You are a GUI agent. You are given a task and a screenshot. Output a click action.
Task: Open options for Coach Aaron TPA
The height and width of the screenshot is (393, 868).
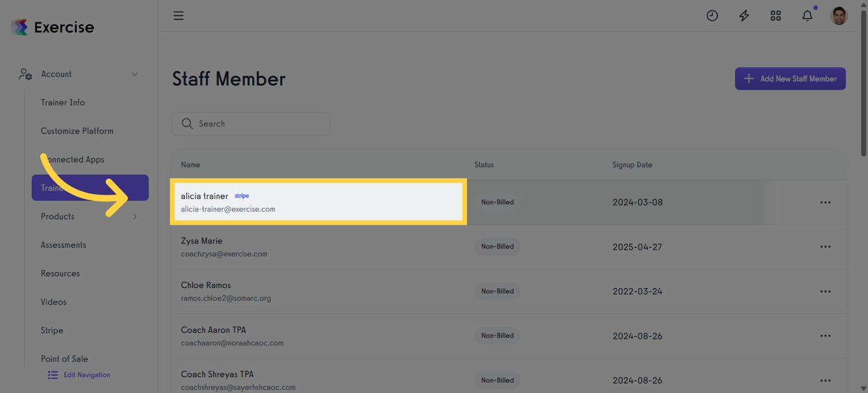pyautogui.click(x=825, y=336)
